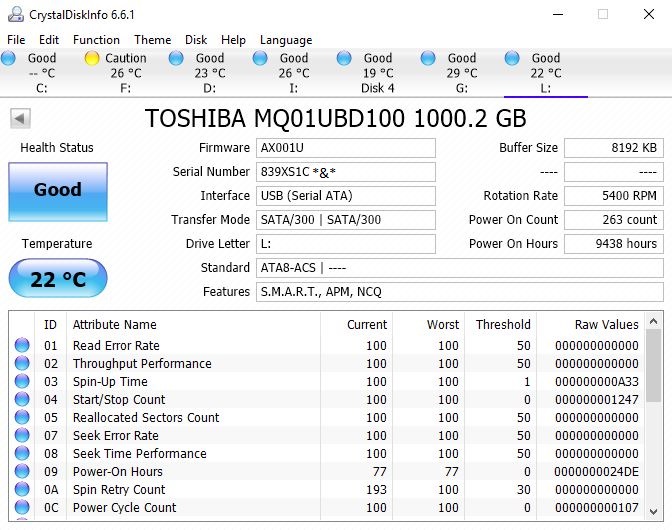Click the Features field S.M.A.R.T., APM, NCQ
The height and width of the screenshot is (530, 672).
[x=460, y=292]
